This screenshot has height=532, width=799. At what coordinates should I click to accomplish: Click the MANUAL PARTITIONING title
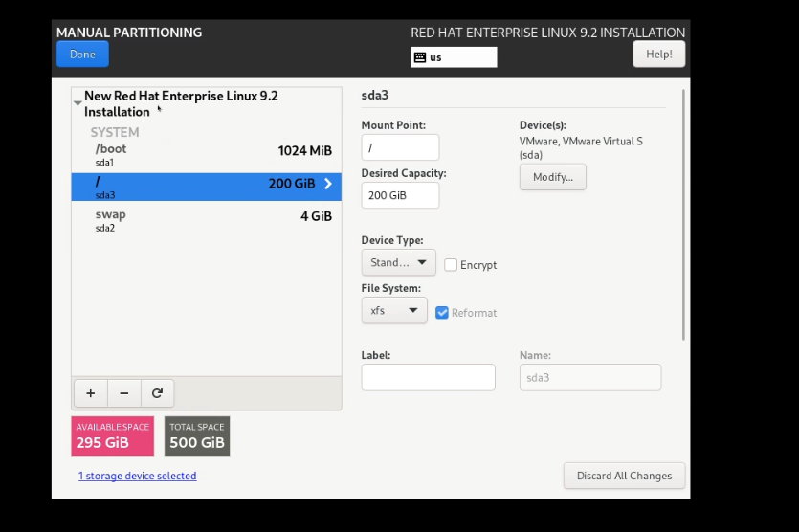click(129, 33)
